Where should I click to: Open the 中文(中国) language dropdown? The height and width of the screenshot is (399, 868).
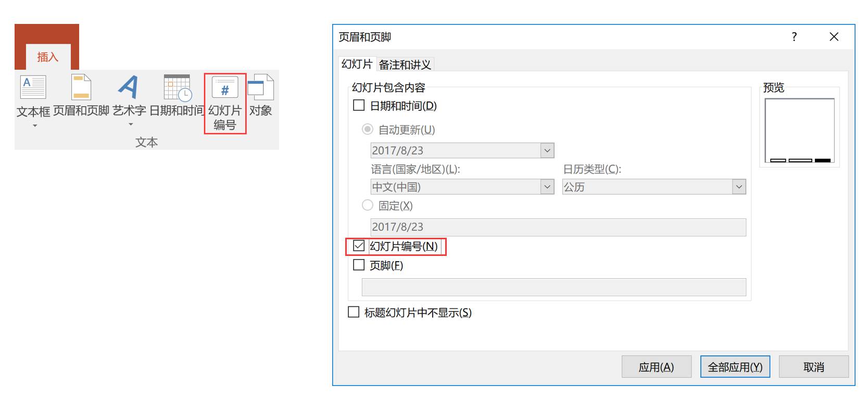point(547,187)
